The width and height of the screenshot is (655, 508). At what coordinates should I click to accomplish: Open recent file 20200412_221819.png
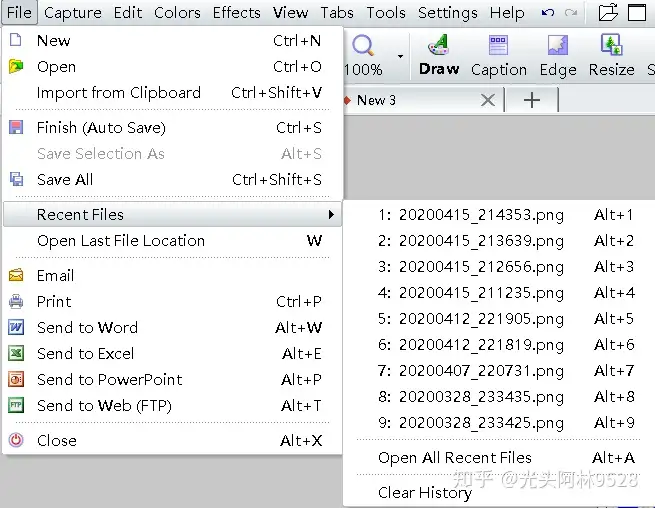pos(499,345)
